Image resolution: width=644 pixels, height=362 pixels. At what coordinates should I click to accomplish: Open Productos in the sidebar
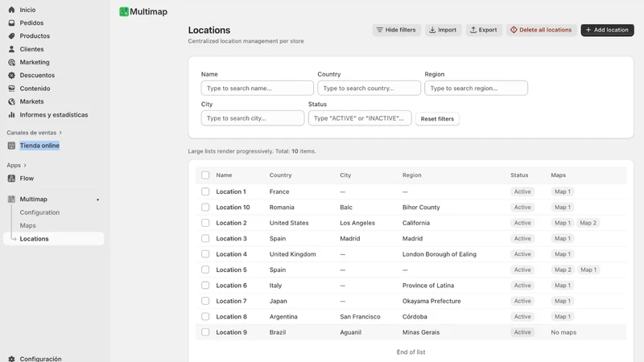tap(35, 35)
